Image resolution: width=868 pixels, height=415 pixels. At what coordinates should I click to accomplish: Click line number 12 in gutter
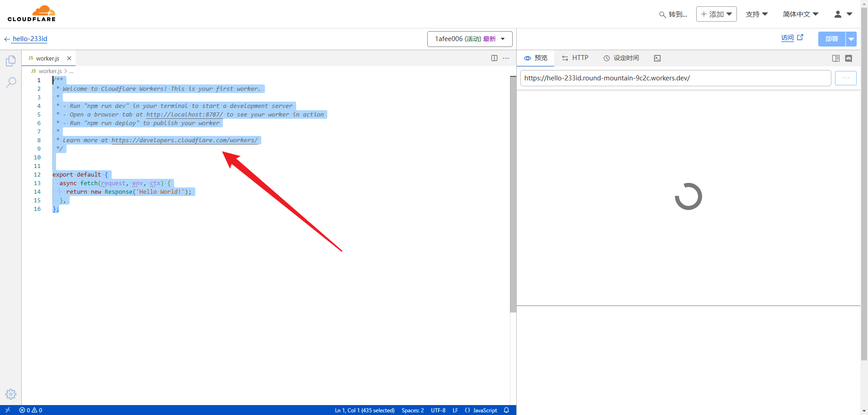tap(37, 175)
